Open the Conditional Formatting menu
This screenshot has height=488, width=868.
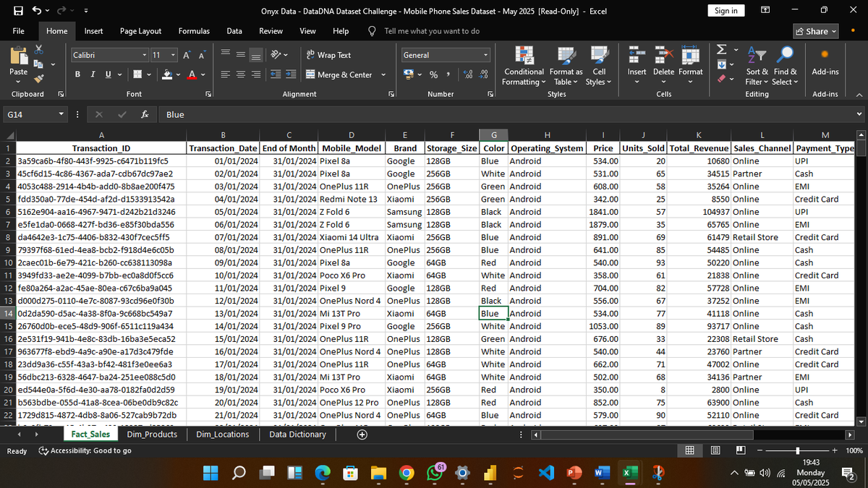pos(524,65)
